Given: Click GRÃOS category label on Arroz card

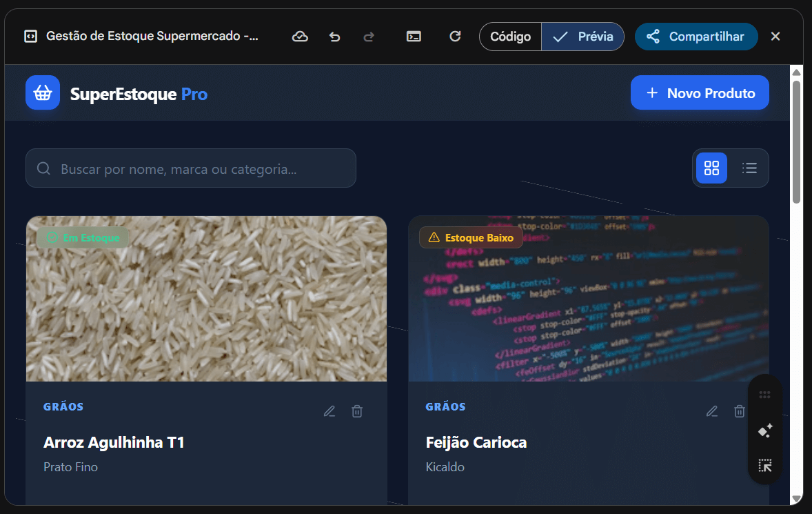Looking at the screenshot, I should (x=63, y=407).
